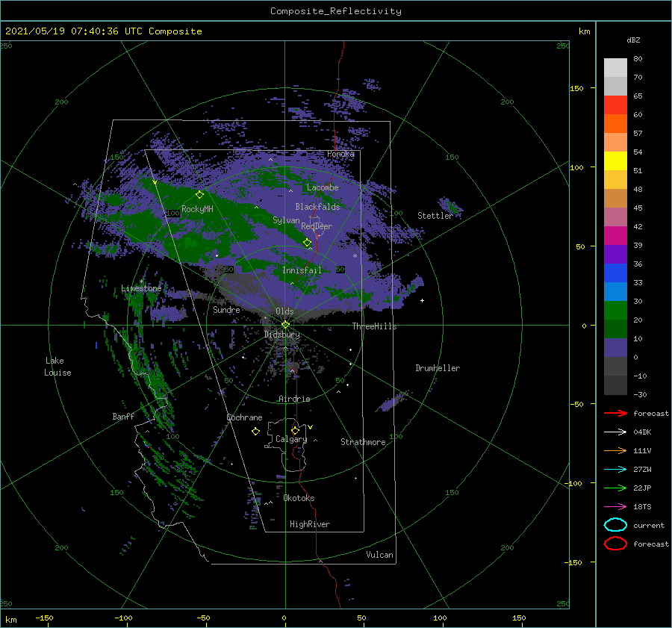Click the 2021/05/19 07:40:36 UTC timestamp

click(x=65, y=31)
